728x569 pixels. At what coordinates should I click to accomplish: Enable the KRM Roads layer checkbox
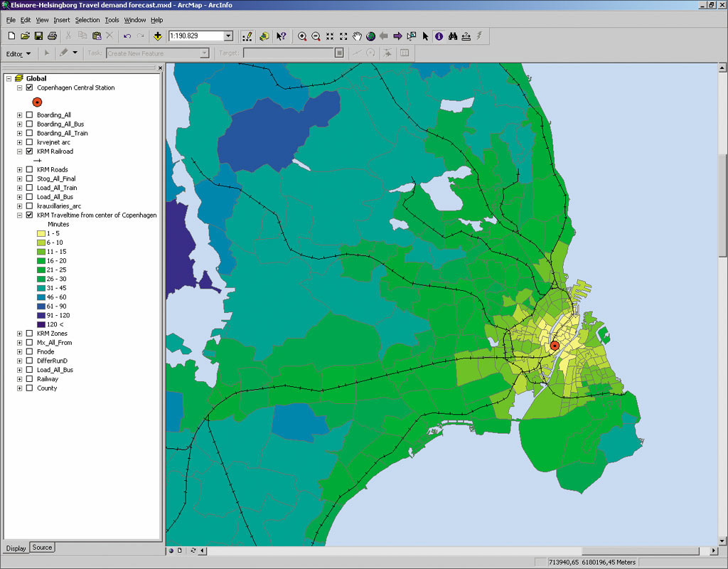29,170
